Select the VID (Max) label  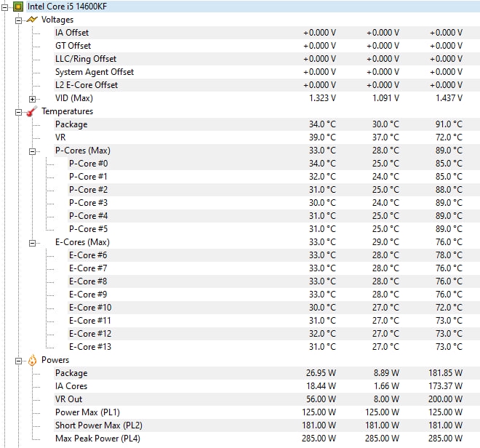(x=74, y=98)
